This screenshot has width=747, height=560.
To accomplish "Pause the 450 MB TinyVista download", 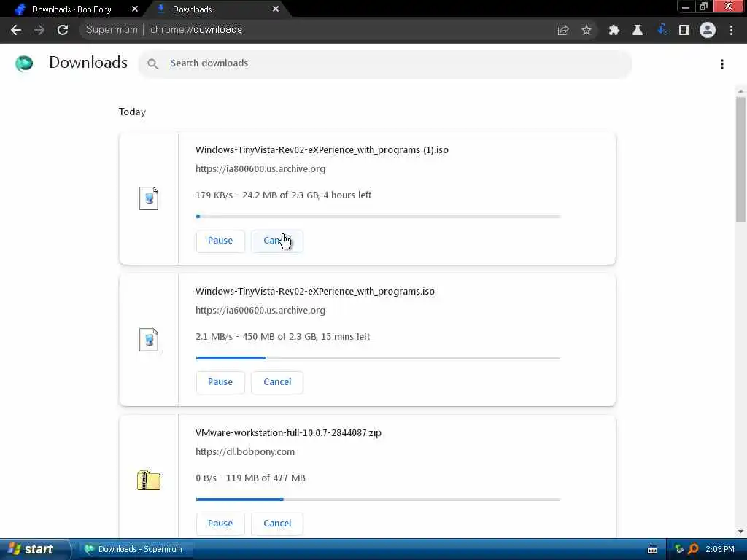I will [220, 382].
